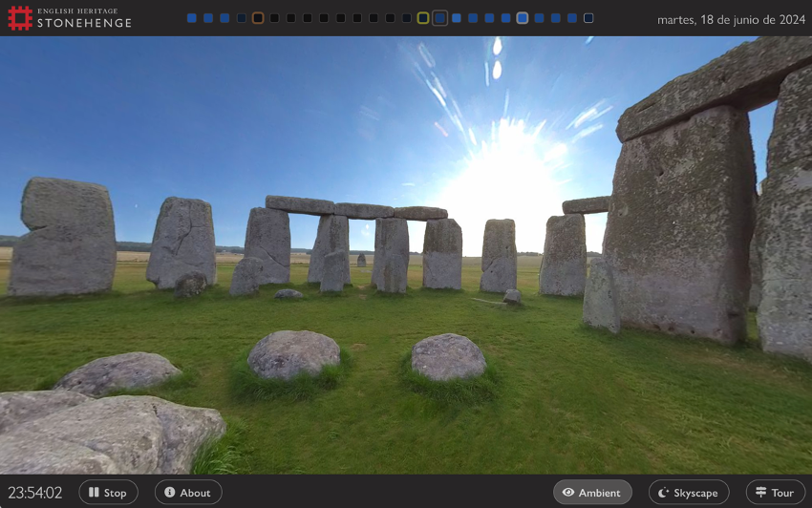The width and height of the screenshot is (812, 508).
Task: Select the blue marker just before the white-outlined last marker
Action: point(571,18)
